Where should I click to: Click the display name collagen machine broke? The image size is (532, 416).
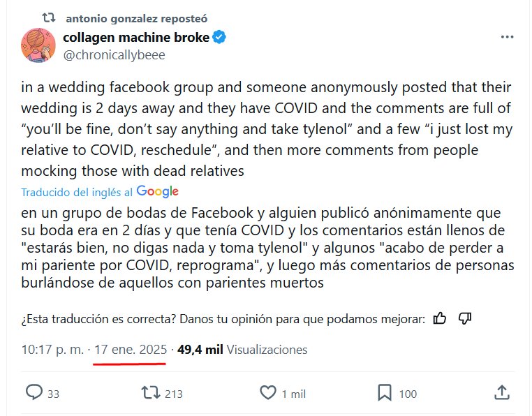coord(136,38)
